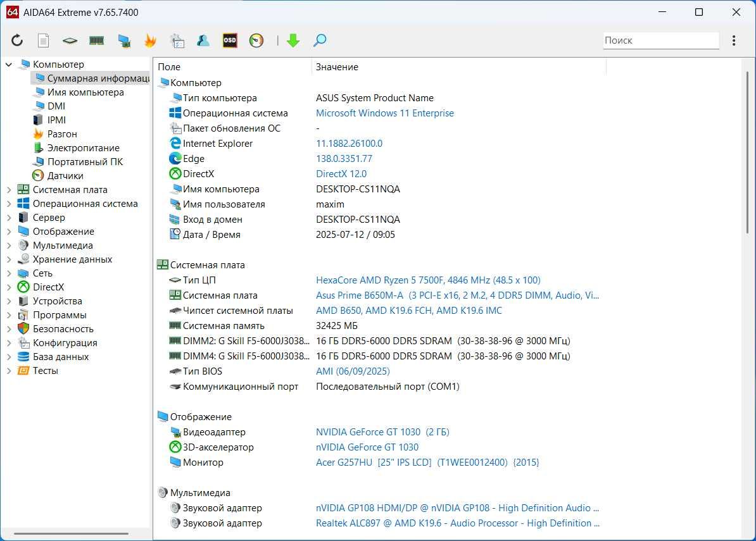756x541 pixels.
Task: Click the AMD B650 chipset link
Action: (x=409, y=311)
